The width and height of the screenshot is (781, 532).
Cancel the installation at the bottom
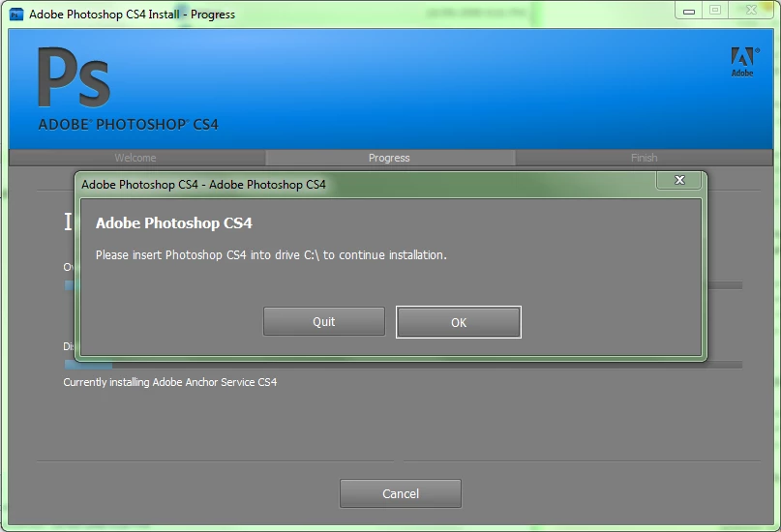click(401, 493)
